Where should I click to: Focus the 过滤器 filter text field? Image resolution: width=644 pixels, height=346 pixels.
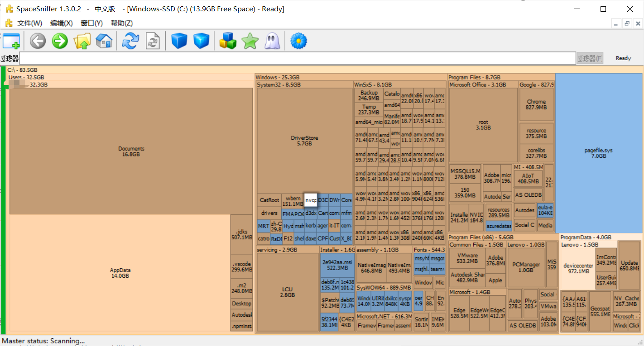click(x=298, y=58)
